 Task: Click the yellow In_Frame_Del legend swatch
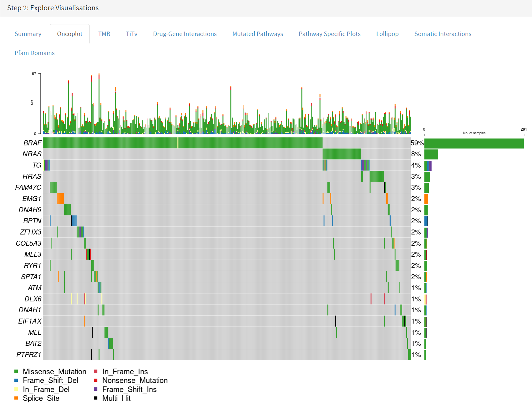16,389
